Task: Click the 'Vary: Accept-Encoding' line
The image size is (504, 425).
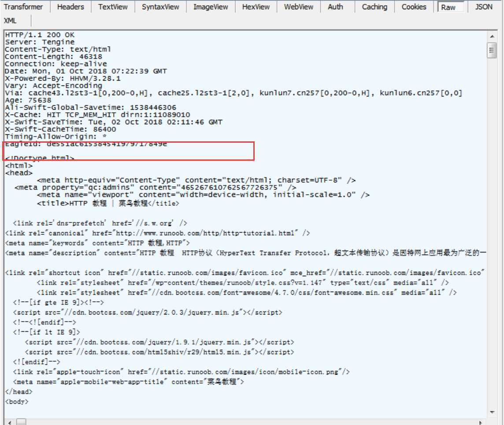Action: tap(54, 85)
